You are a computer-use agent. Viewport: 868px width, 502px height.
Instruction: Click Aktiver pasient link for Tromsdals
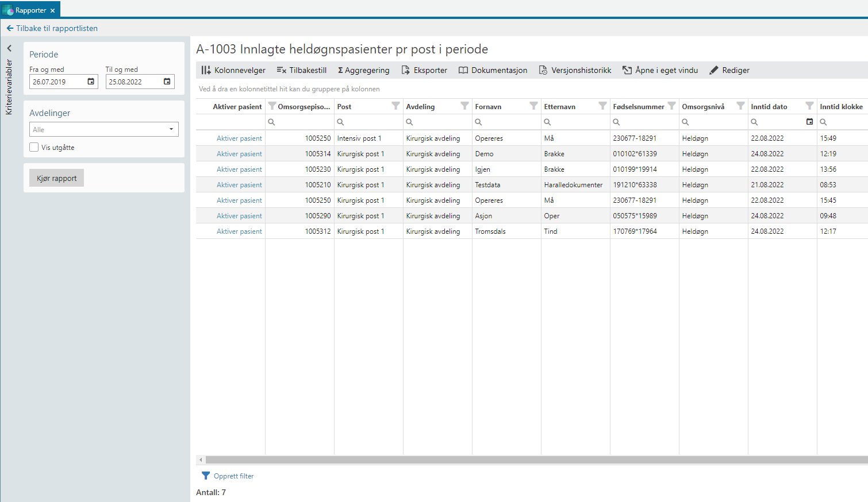pos(239,231)
